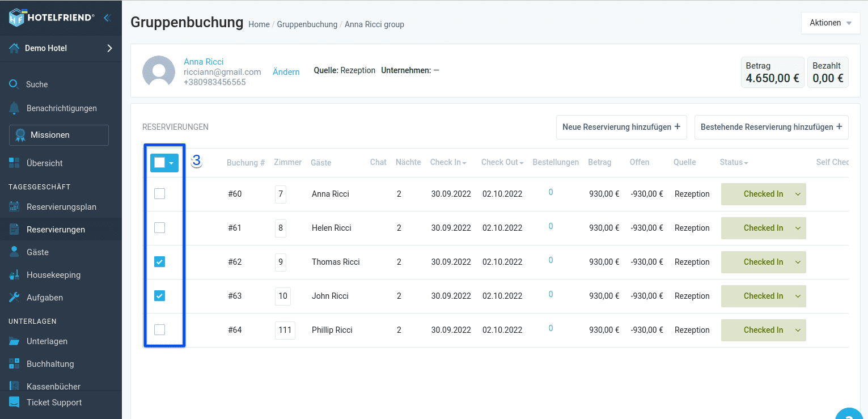The image size is (868, 419).
Task: Open status dropdown for Anna Ricci's booking
Action: coord(764,194)
